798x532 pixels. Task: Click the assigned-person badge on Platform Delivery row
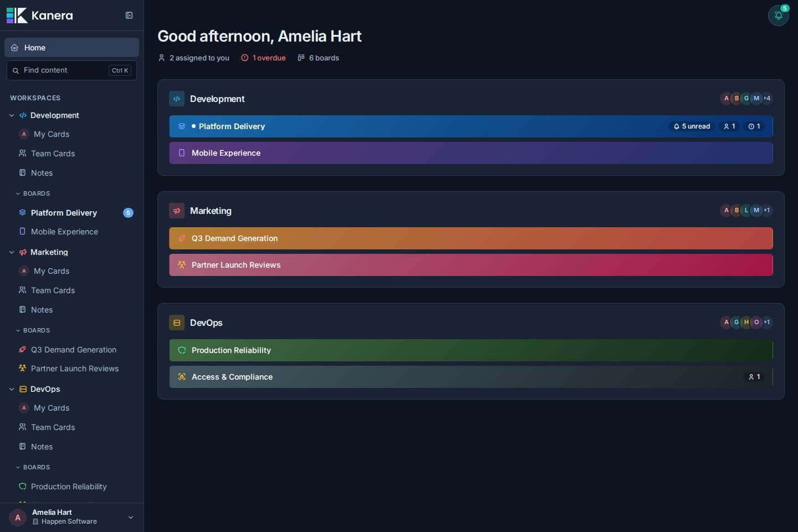pos(729,126)
